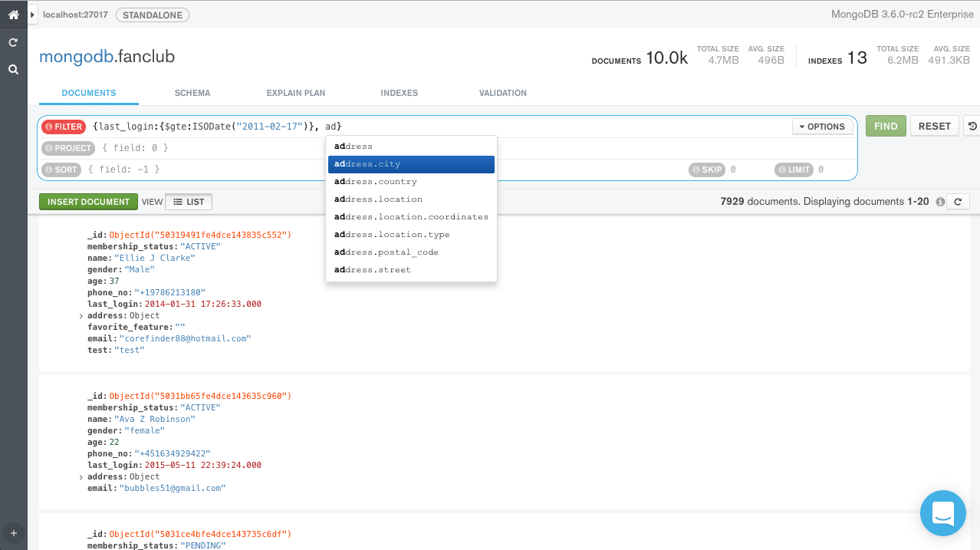Select 'address' autocomplete suggestion
980x550 pixels.
point(411,147)
